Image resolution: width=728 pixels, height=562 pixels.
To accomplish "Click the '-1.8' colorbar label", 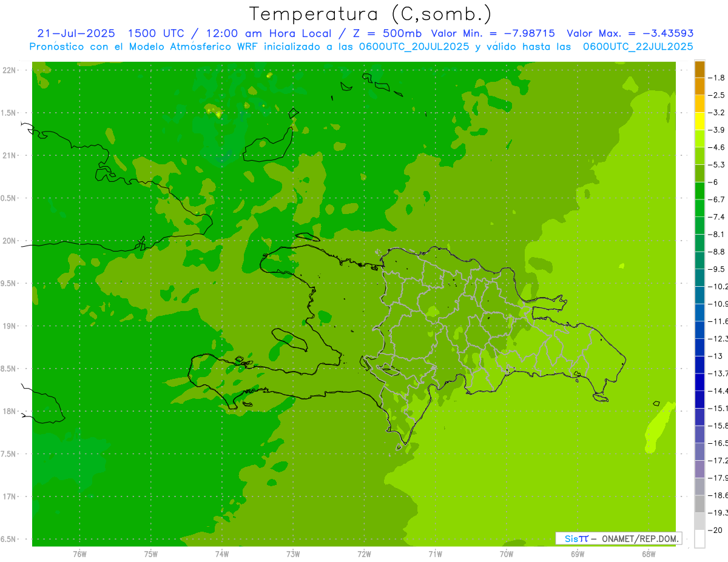I will click(x=716, y=78).
